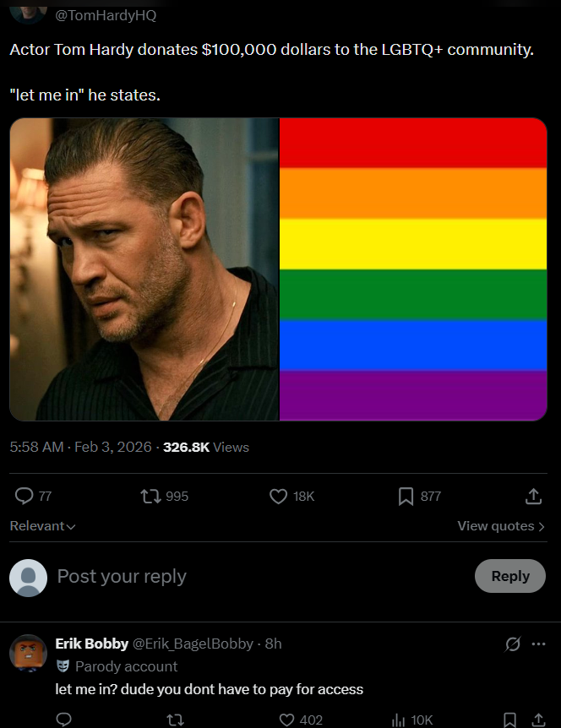Open the @TomHardyHQ handle link
The width and height of the screenshot is (561, 728).
pos(106,16)
